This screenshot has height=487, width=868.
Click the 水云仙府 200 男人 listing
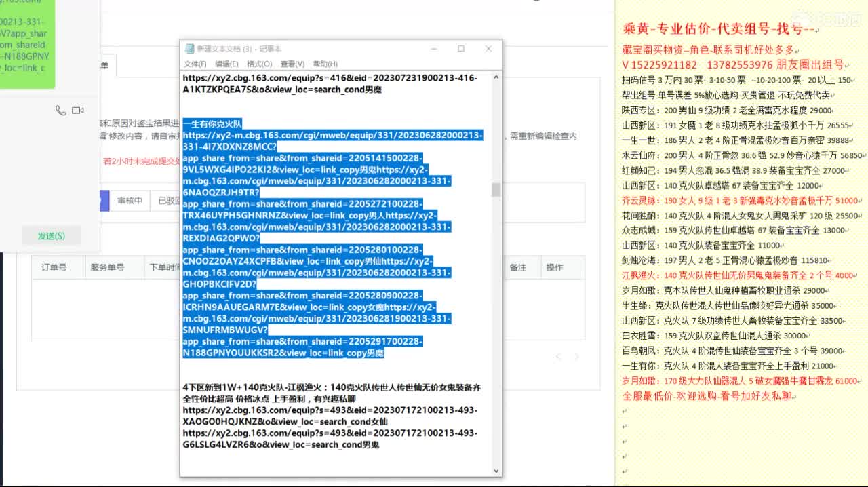(x=743, y=155)
